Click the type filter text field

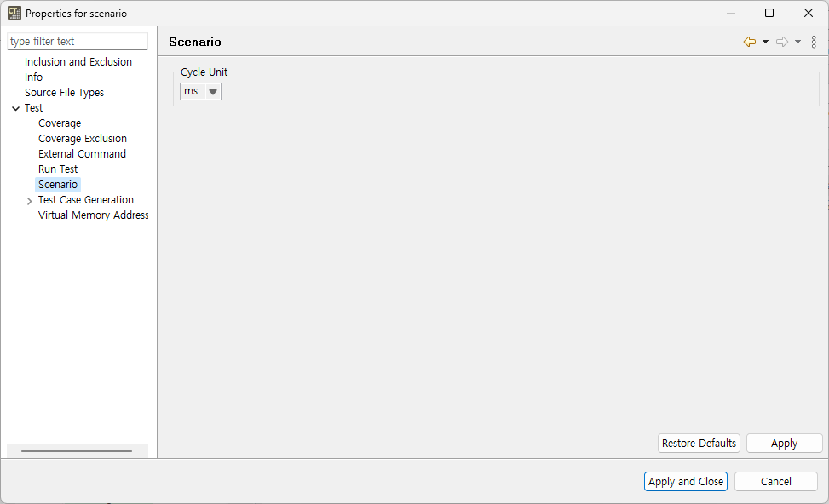[78, 42]
